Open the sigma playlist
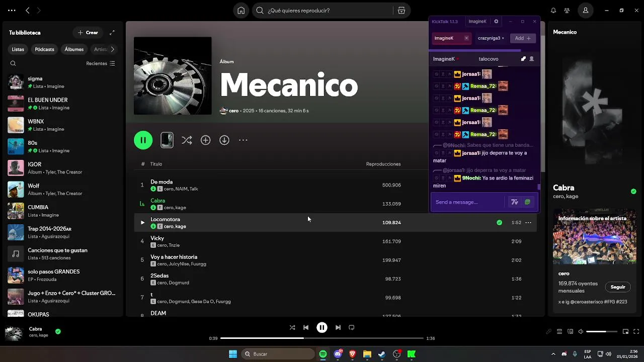The width and height of the screenshot is (644, 362). click(x=63, y=82)
